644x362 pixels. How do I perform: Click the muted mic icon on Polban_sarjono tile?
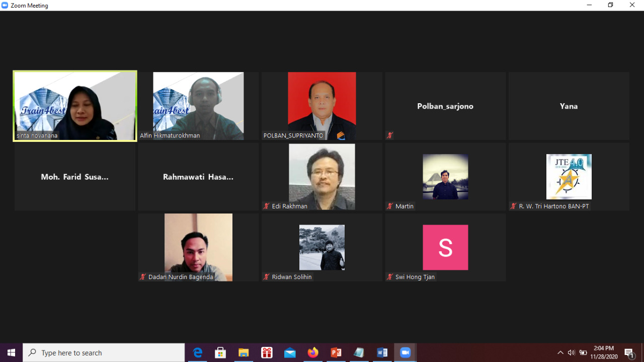[x=390, y=135]
